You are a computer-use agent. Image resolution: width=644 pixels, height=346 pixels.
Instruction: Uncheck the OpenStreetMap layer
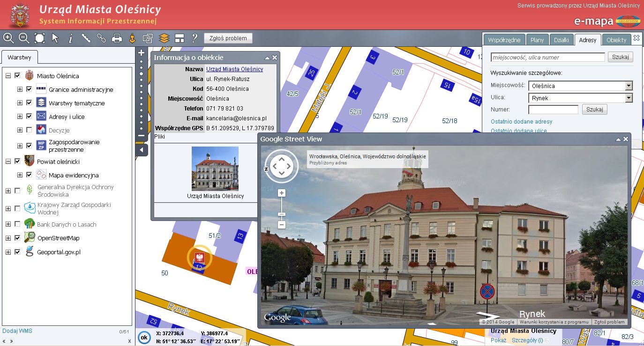point(17,238)
